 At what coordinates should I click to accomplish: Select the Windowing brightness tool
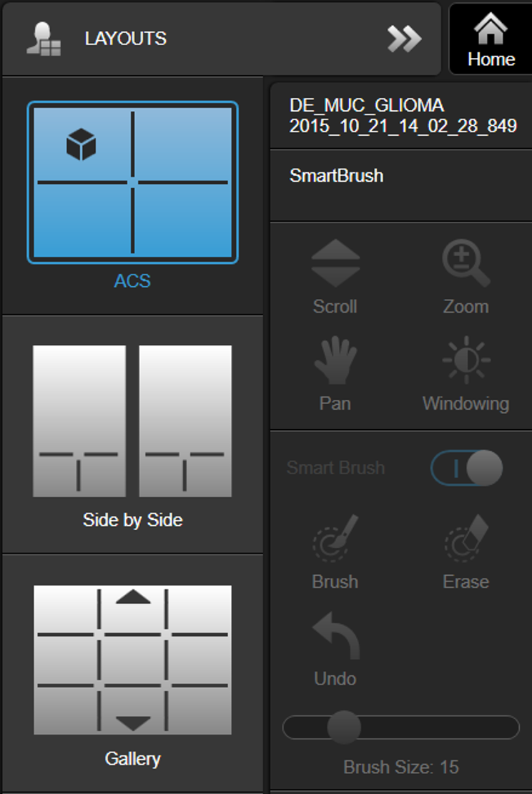pyautogui.click(x=465, y=360)
